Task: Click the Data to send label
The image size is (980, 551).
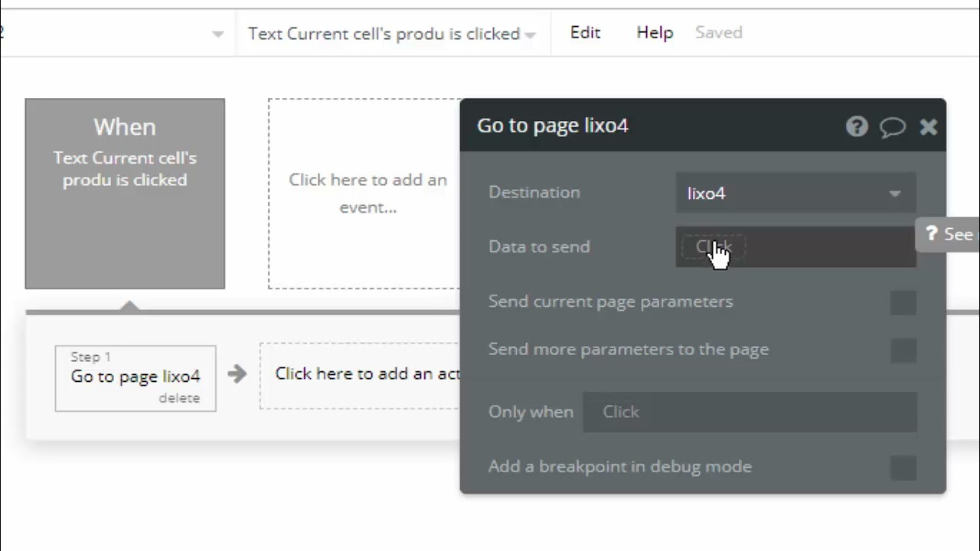Action: [539, 246]
